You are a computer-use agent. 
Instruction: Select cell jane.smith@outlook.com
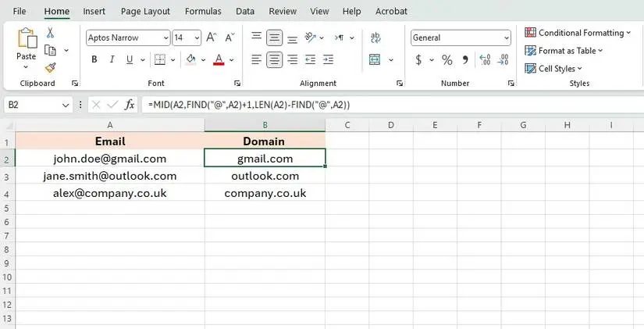pos(110,176)
